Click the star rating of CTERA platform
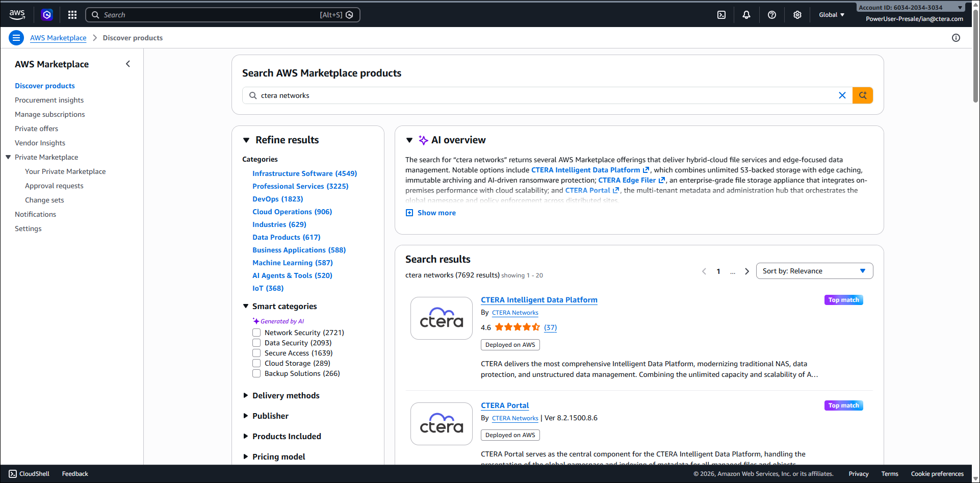 click(517, 327)
